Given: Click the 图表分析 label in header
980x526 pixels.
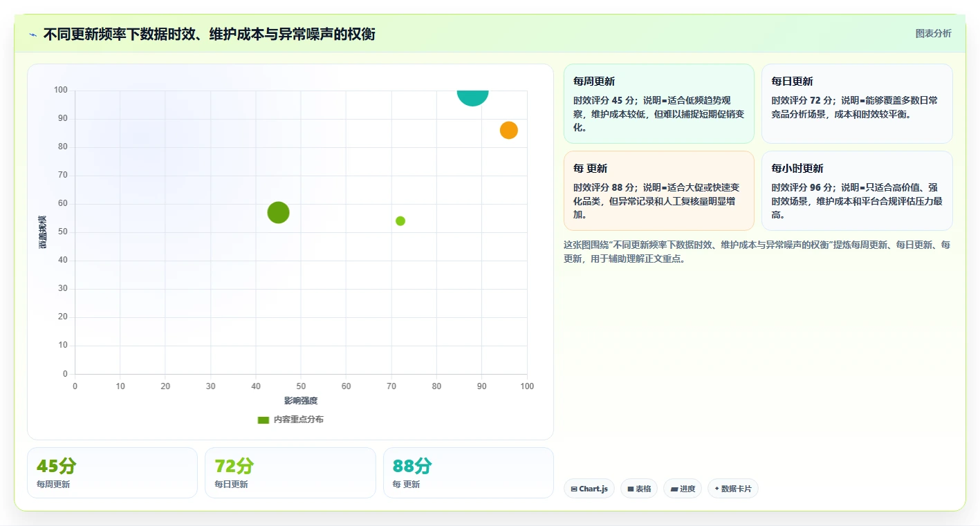Looking at the screenshot, I should (x=933, y=33).
